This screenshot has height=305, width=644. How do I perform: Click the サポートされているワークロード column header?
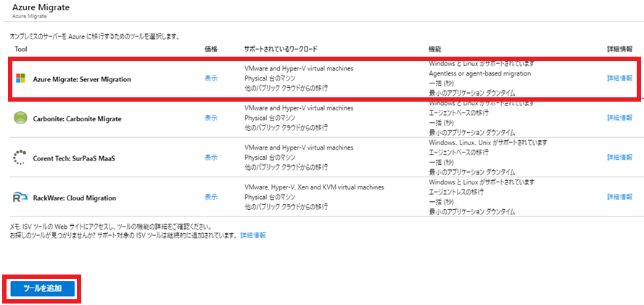tap(281, 49)
